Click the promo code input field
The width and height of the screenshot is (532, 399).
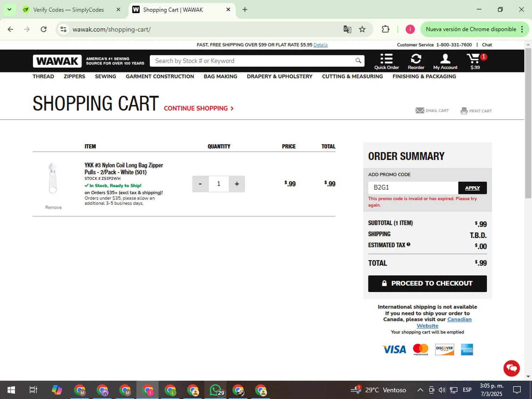(413, 188)
